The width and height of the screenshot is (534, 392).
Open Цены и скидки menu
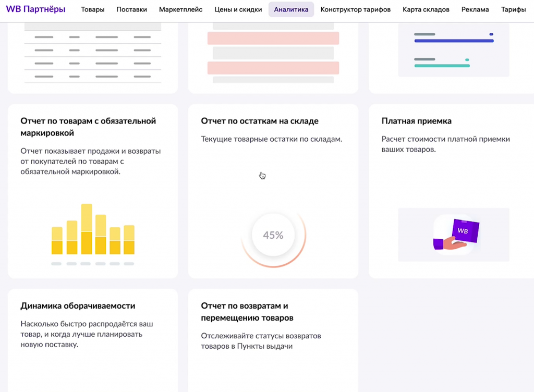pyautogui.click(x=238, y=9)
